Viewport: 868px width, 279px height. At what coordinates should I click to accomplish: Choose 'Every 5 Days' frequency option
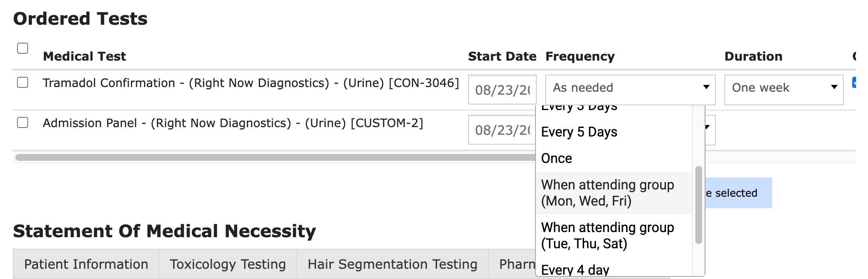click(x=579, y=132)
